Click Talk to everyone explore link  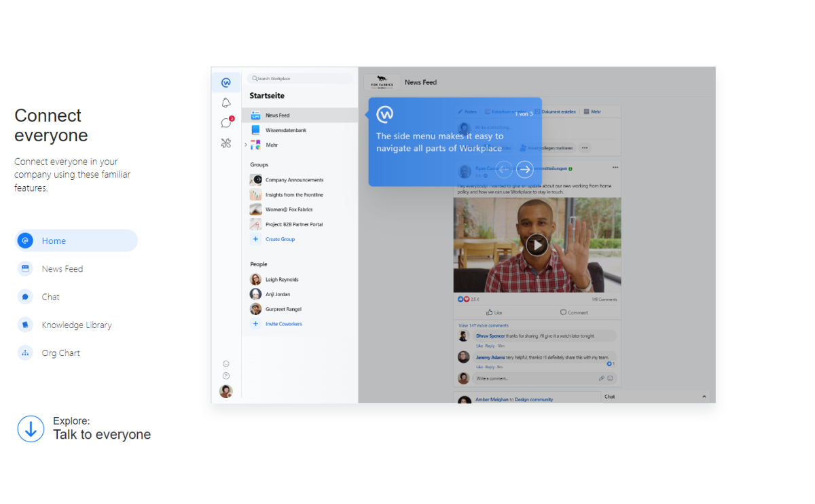pos(102,435)
